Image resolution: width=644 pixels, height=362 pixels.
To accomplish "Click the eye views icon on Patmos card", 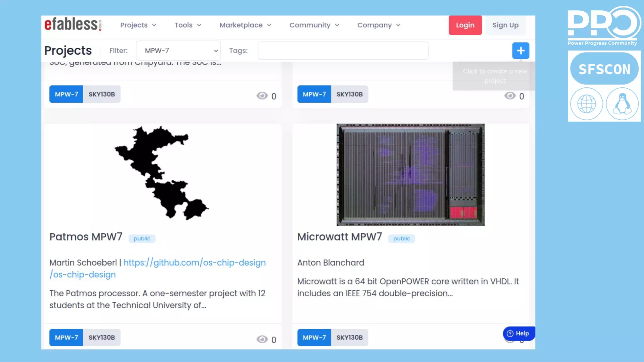I will [262, 339].
